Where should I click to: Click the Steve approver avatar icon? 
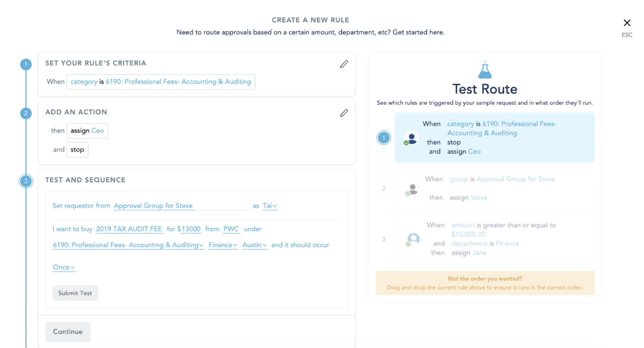click(x=412, y=190)
